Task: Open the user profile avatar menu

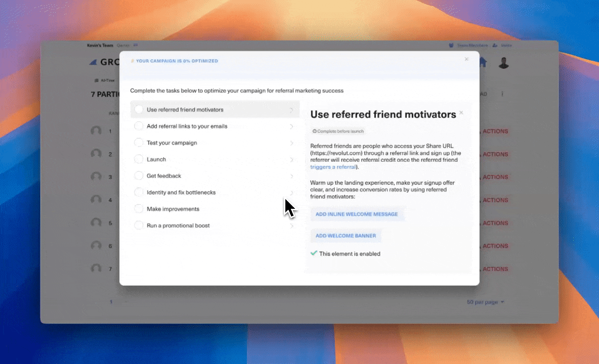Action: click(503, 63)
